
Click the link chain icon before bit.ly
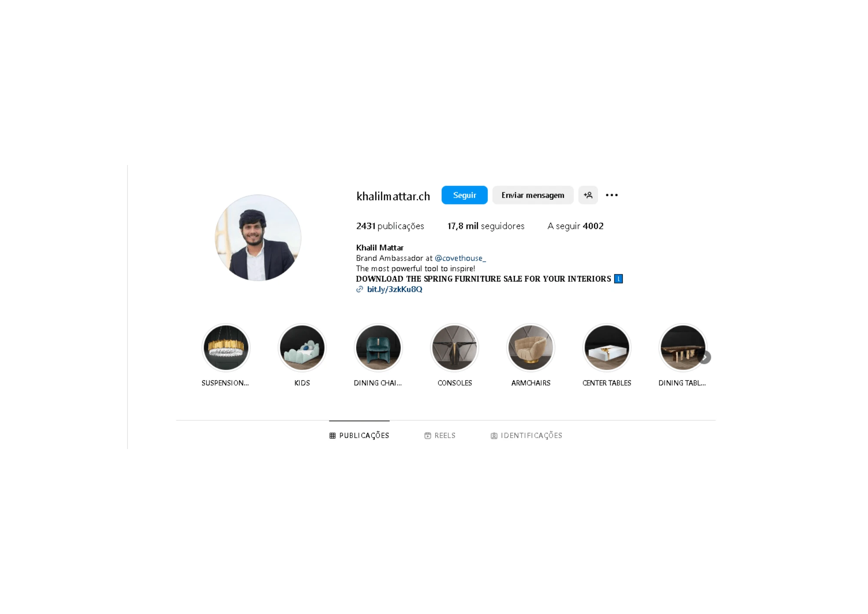359,289
